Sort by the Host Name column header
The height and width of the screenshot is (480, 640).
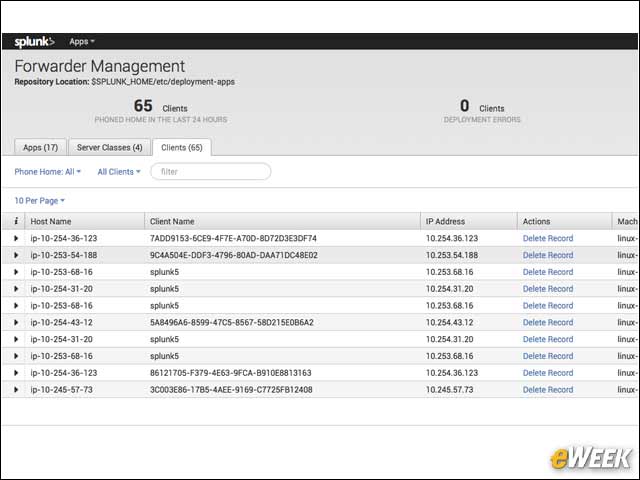[x=51, y=221]
